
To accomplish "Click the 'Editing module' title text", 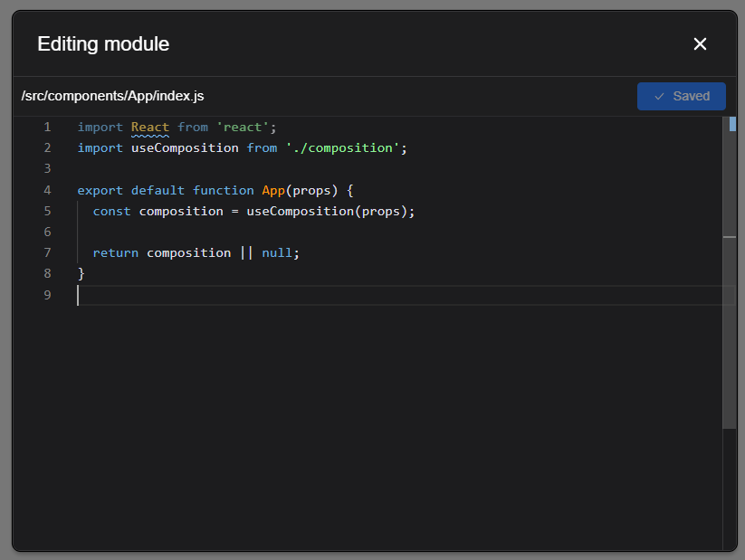I will tap(103, 44).
